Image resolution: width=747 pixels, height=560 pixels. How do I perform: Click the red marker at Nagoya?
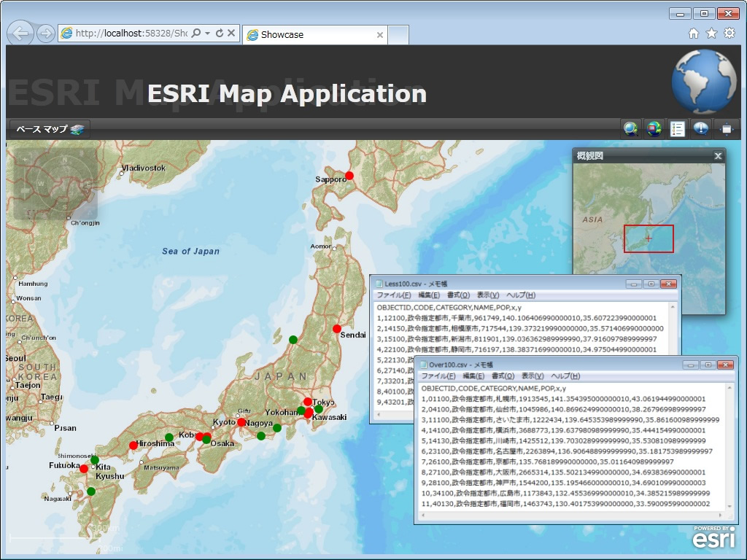click(241, 422)
